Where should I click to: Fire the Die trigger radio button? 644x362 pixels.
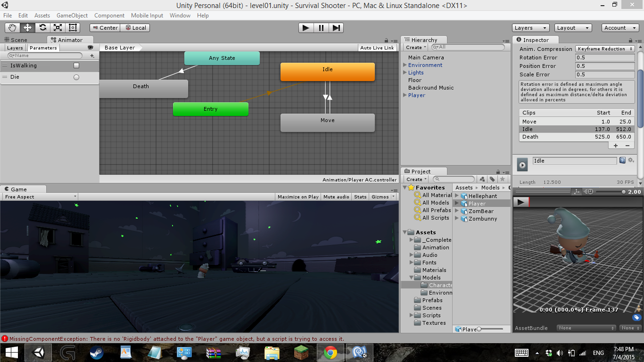pos(76,77)
